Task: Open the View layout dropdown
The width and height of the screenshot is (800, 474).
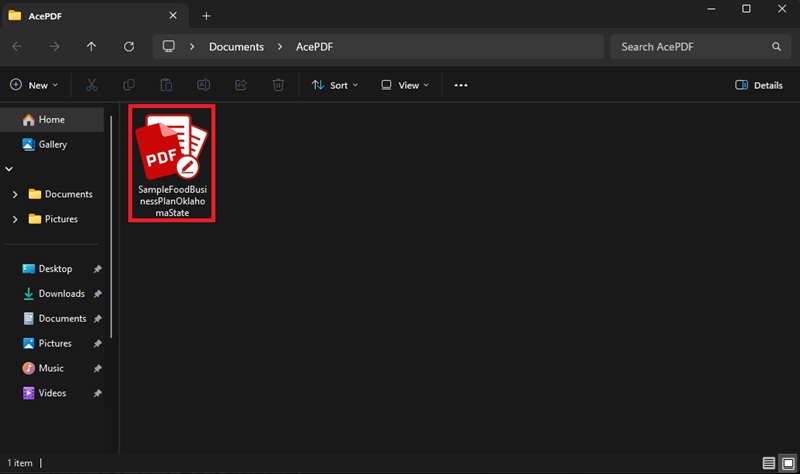Action: click(405, 85)
